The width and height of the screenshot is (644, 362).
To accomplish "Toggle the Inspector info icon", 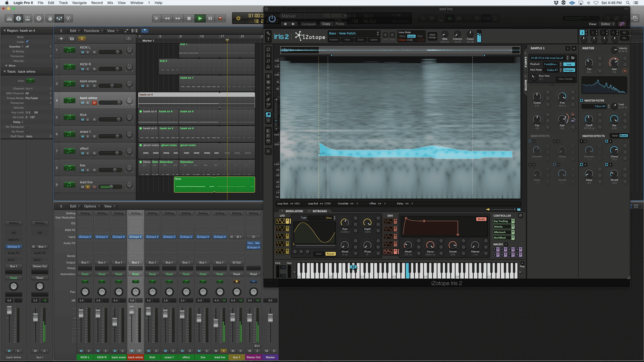I will click(x=18, y=19).
